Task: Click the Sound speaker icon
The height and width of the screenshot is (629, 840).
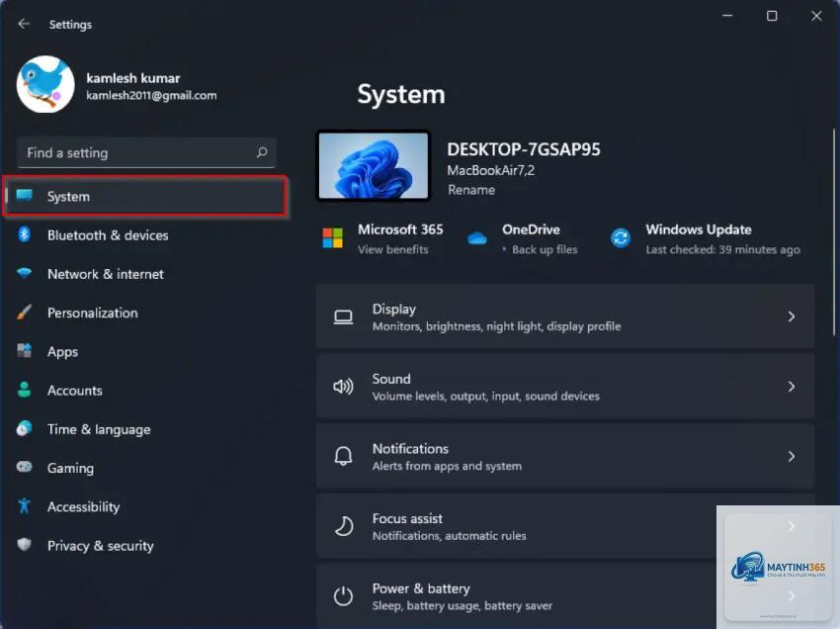Action: [343, 387]
